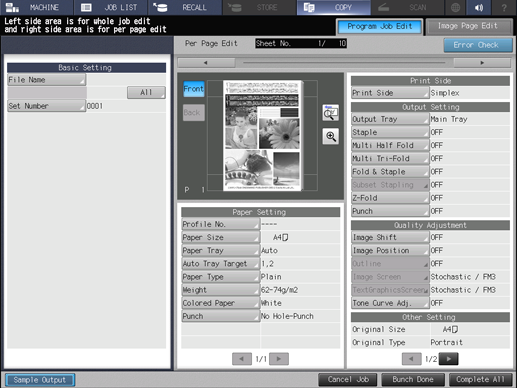The height and width of the screenshot is (388, 517).
Task: Switch to the JOB LIST tab
Action: [110, 7]
